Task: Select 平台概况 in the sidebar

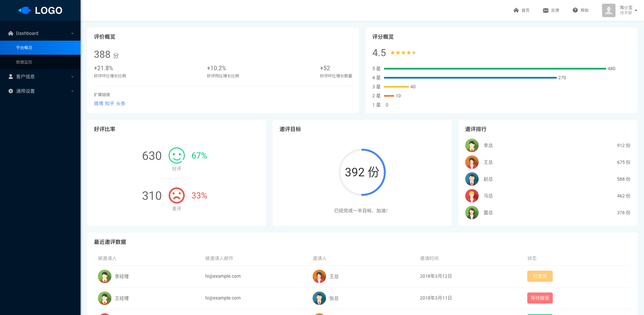Action: (24, 48)
